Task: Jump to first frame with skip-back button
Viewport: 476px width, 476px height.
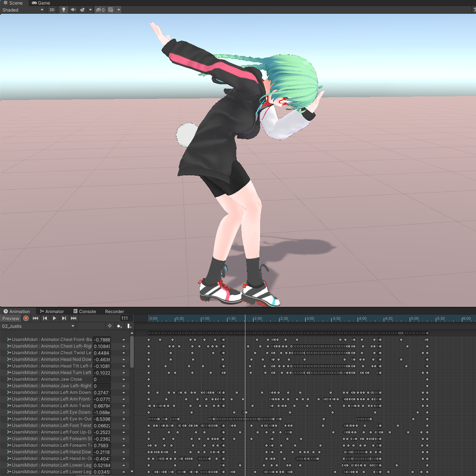Action: coord(35,318)
